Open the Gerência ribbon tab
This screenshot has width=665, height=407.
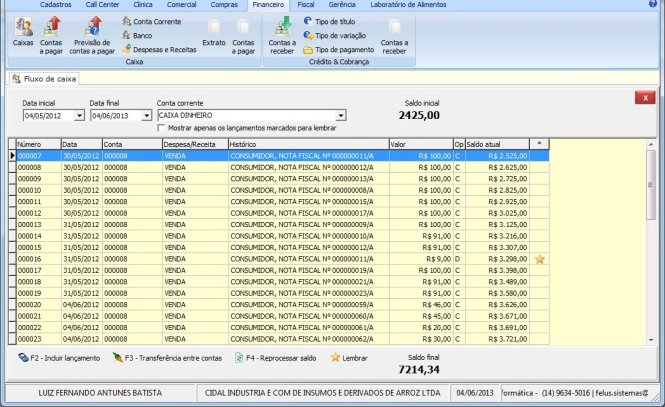point(342,5)
